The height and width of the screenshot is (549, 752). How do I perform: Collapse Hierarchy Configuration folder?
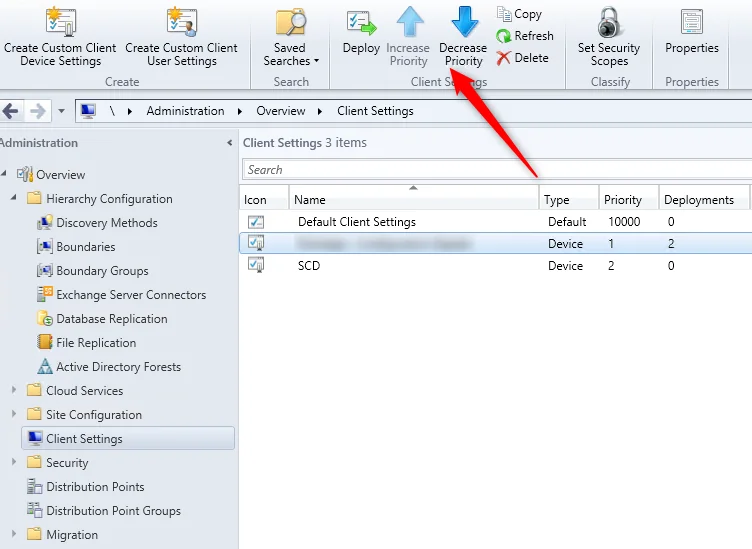point(14,197)
